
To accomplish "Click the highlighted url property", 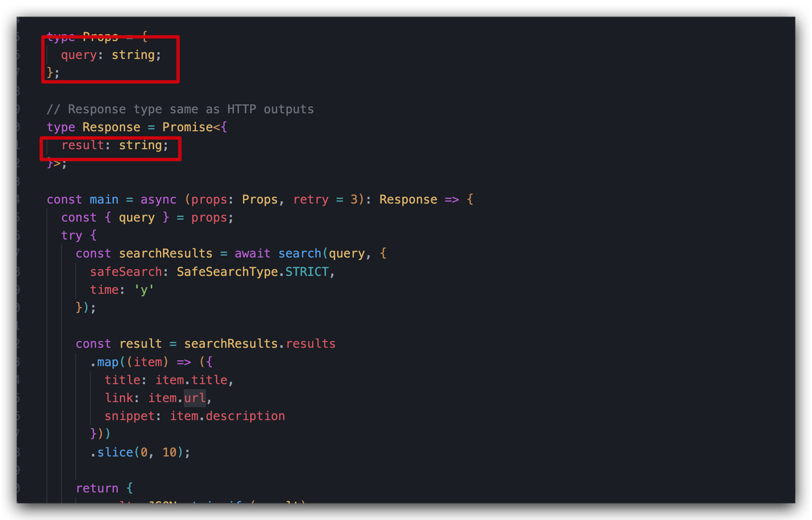I will pos(195,398).
